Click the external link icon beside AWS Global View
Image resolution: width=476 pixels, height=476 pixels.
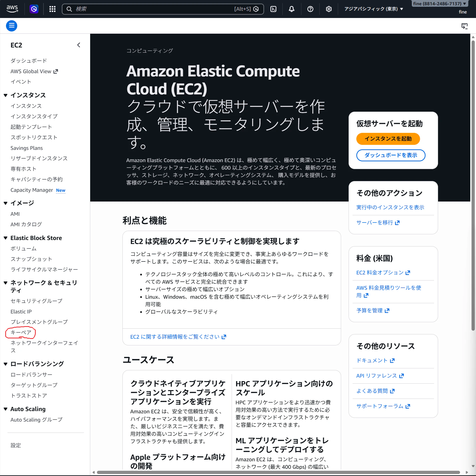pos(56,71)
